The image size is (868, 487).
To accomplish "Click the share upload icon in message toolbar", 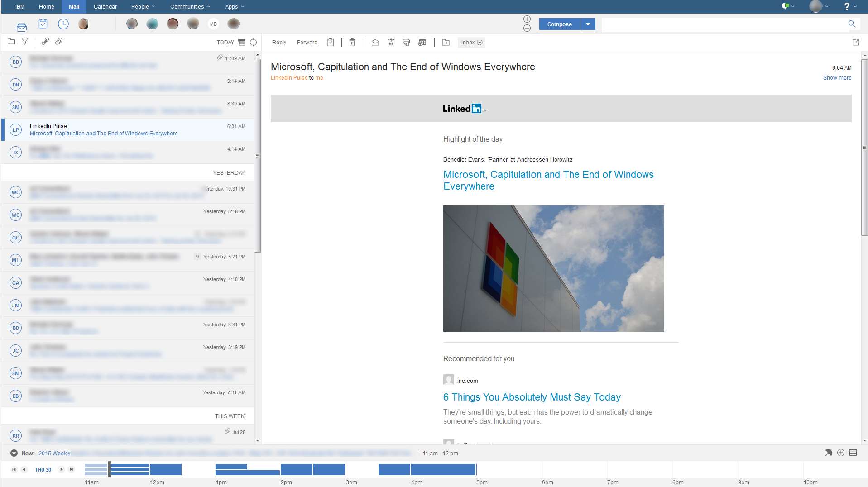I will [x=391, y=43].
